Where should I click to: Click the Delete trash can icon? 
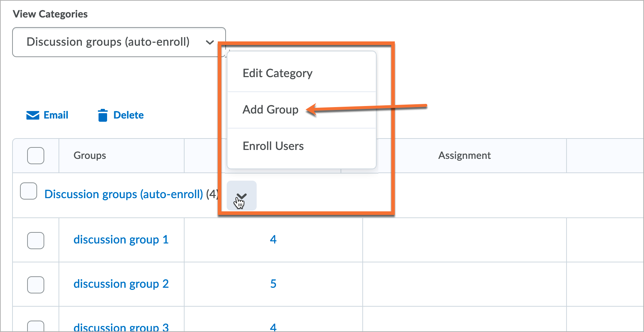click(103, 115)
